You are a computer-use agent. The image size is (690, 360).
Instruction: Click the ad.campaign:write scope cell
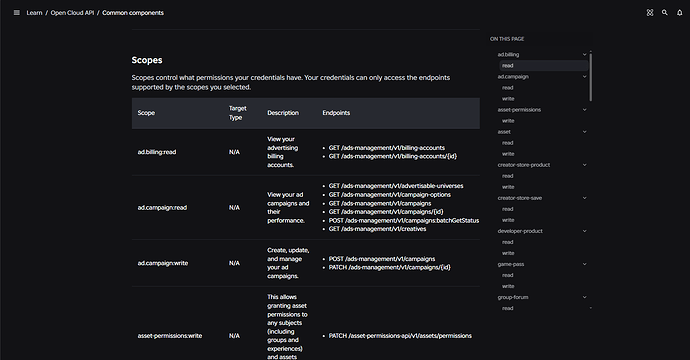[163, 263]
